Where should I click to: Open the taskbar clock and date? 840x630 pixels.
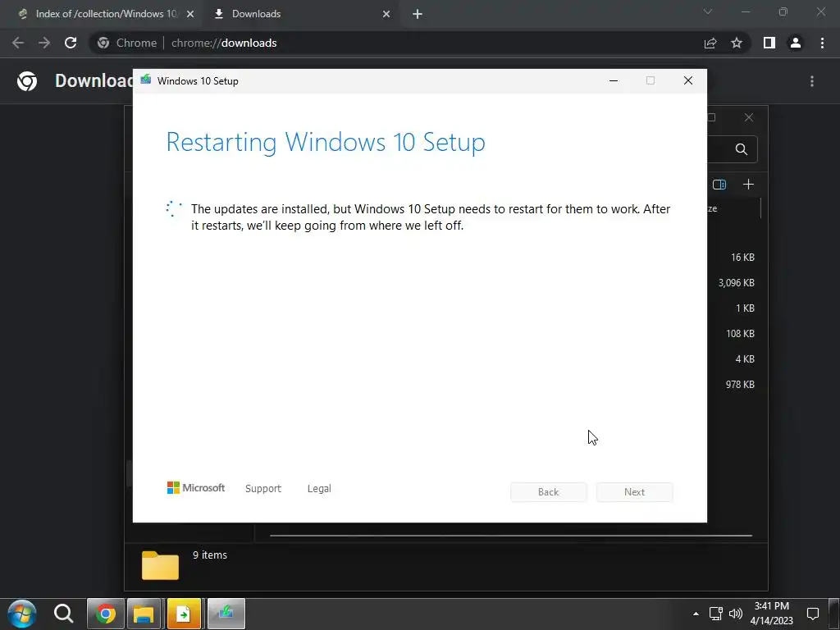(x=771, y=614)
